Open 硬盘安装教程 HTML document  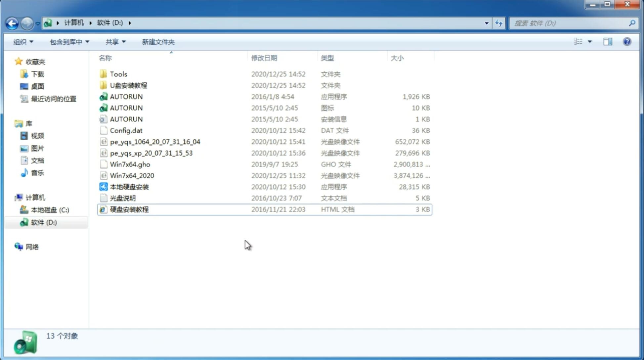click(129, 209)
